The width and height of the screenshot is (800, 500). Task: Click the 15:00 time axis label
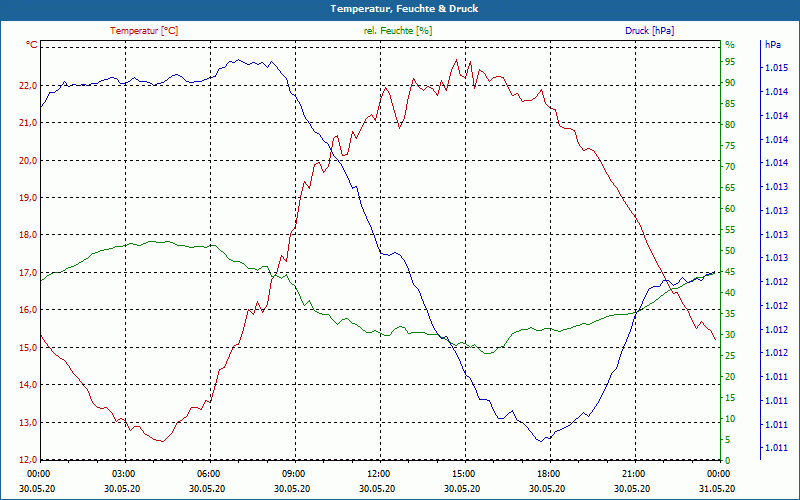click(464, 474)
